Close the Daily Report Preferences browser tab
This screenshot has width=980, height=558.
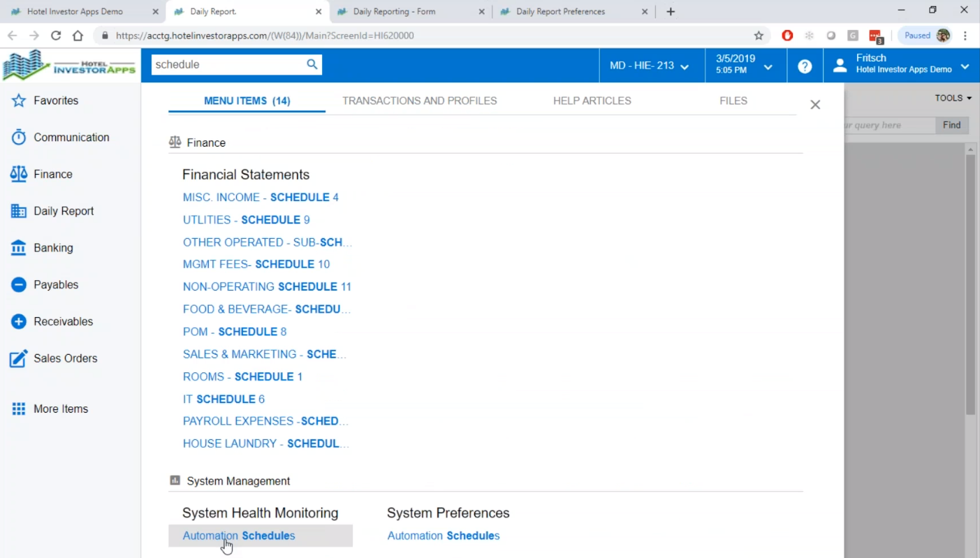pos(645,12)
